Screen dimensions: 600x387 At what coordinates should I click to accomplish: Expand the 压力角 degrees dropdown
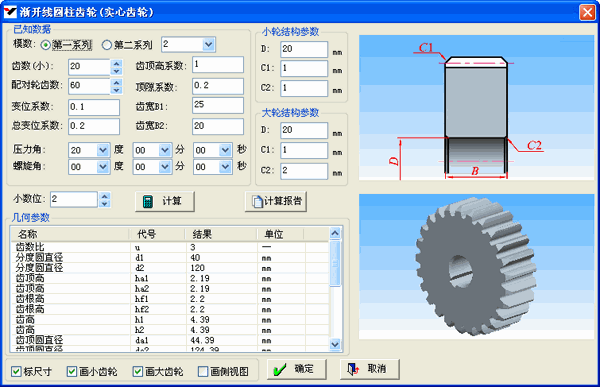(x=103, y=150)
